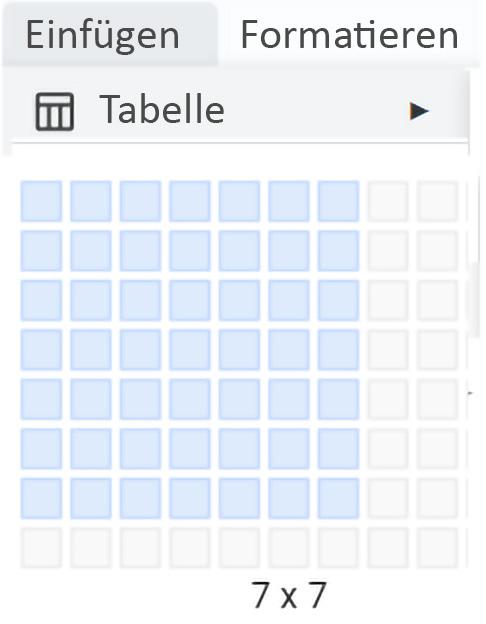Select the 1 x 8 cell in bottom row
The image size is (486, 624).
point(41,548)
